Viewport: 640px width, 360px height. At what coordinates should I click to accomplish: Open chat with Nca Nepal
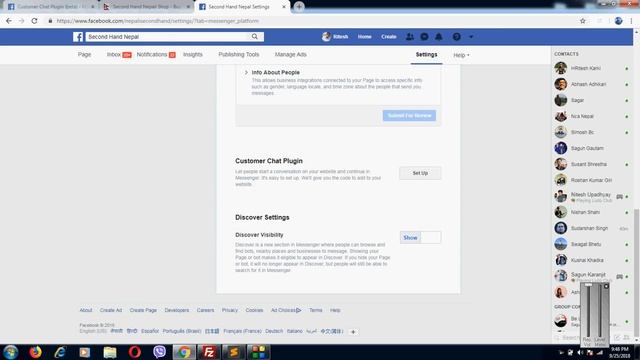(591, 116)
